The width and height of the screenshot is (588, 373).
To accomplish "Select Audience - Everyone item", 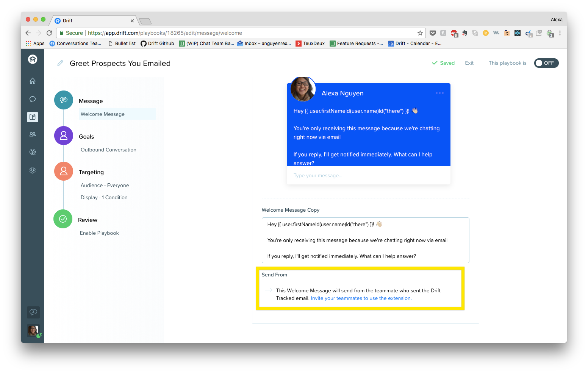I will coord(105,185).
